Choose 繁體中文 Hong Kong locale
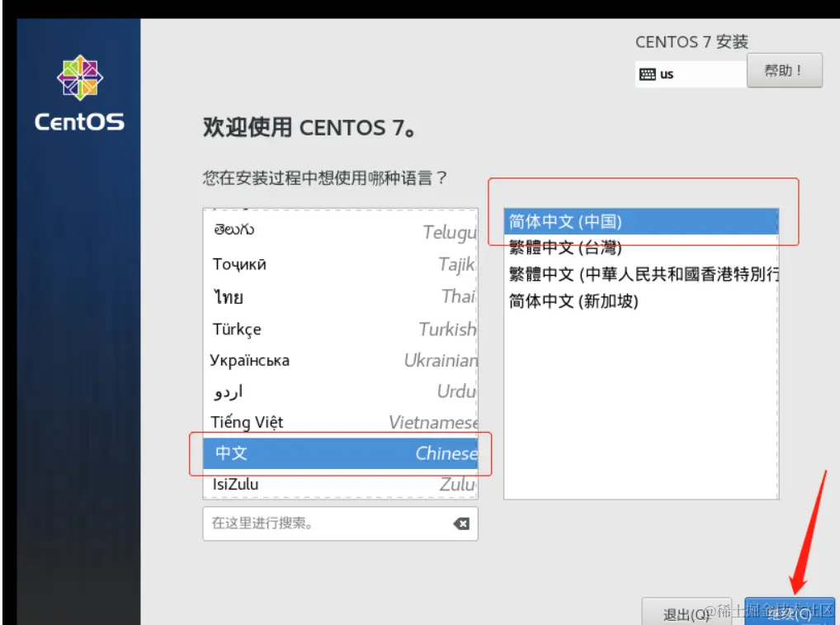 (640, 274)
